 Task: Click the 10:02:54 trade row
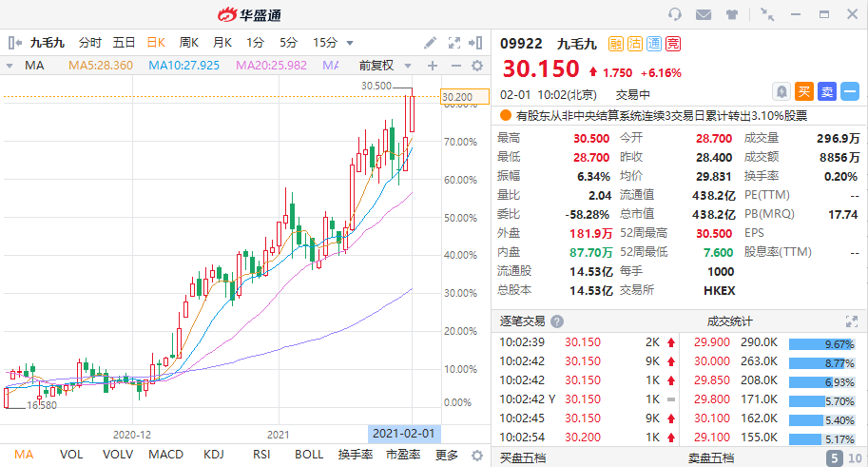click(587, 438)
